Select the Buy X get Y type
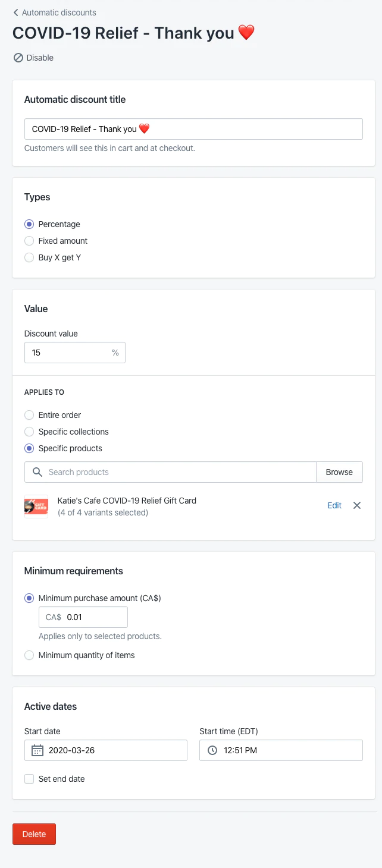This screenshot has height=868, width=382. pyautogui.click(x=29, y=257)
